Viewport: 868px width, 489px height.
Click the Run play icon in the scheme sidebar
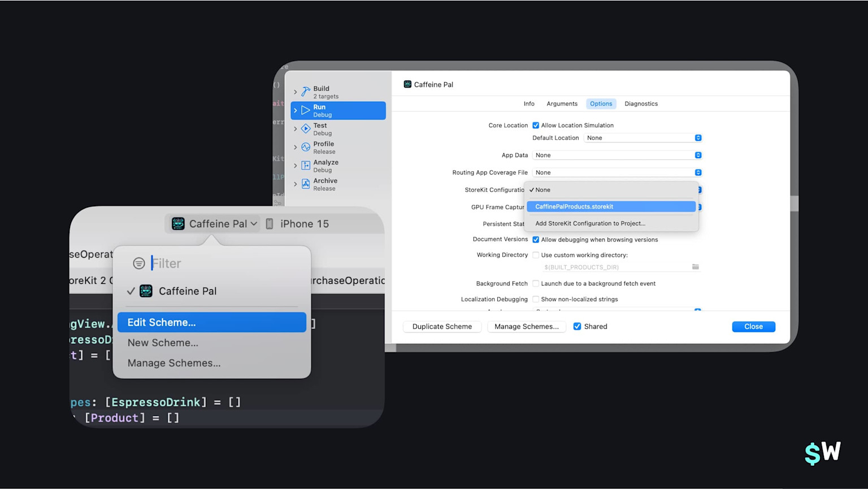click(x=305, y=110)
